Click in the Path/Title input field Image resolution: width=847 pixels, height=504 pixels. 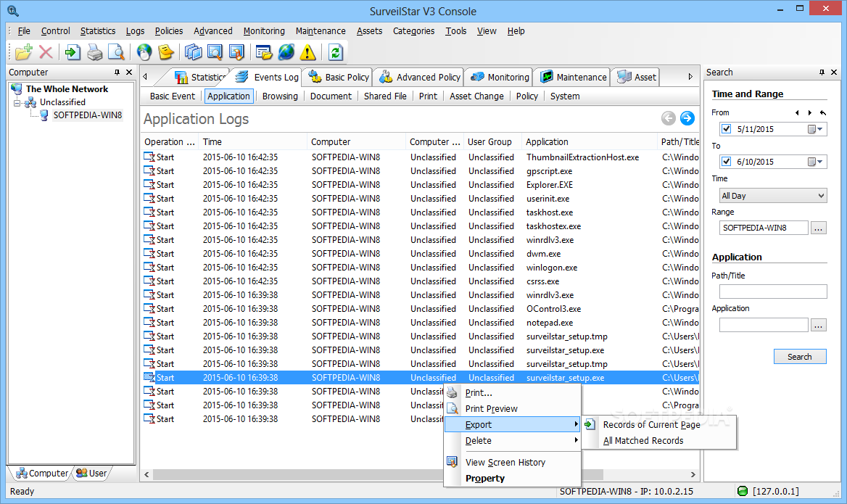tap(773, 292)
